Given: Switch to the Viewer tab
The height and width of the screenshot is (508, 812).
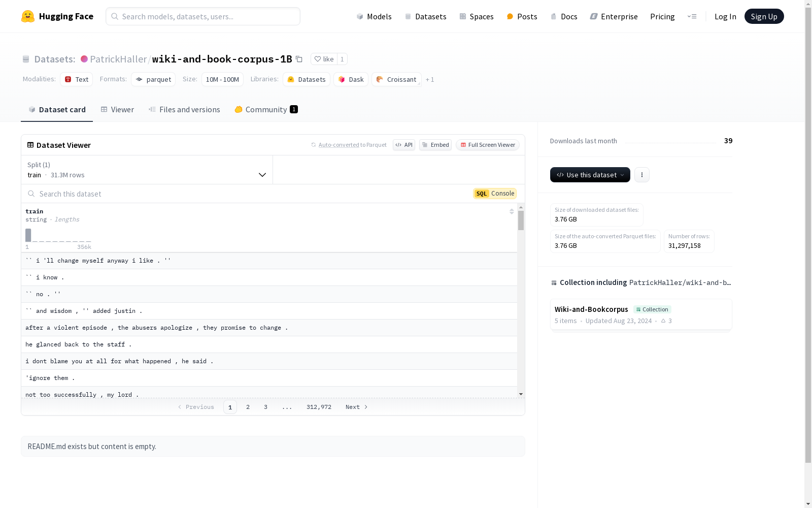Looking at the screenshot, I should pos(117,109).
